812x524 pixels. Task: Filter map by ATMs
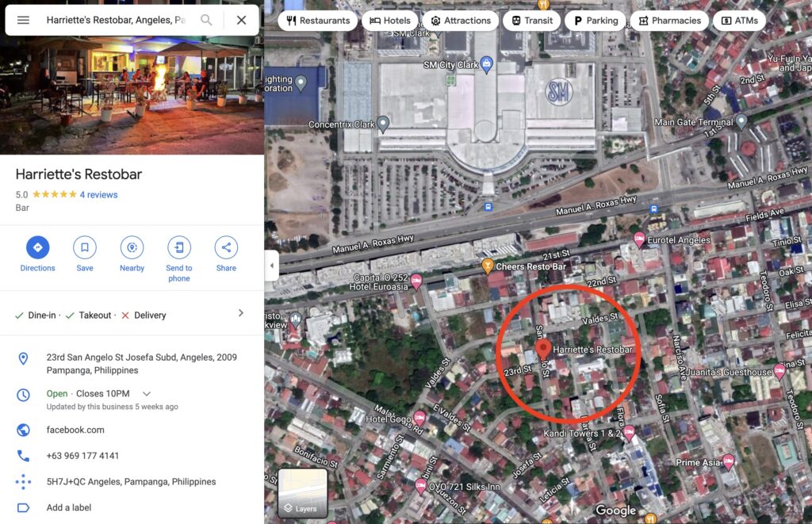740,21
